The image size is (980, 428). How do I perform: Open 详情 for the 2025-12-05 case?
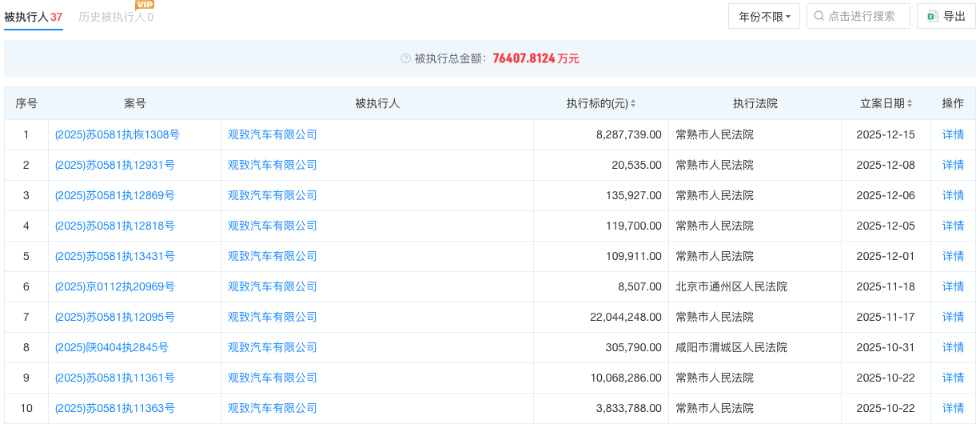click(x=953, y=226)
